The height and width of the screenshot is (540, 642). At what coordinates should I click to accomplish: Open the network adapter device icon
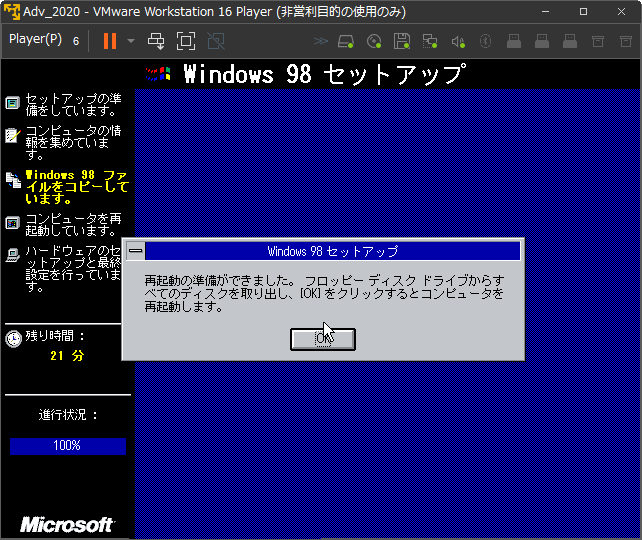tap(430, 41)
